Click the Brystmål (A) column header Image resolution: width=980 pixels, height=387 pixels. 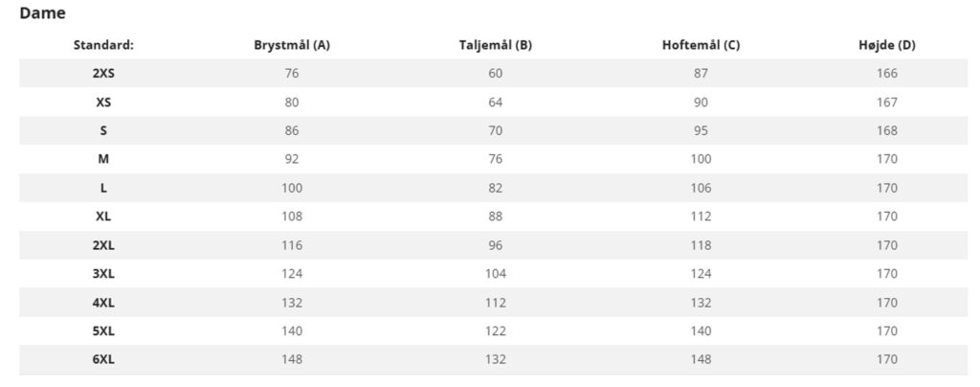point(292,45)
